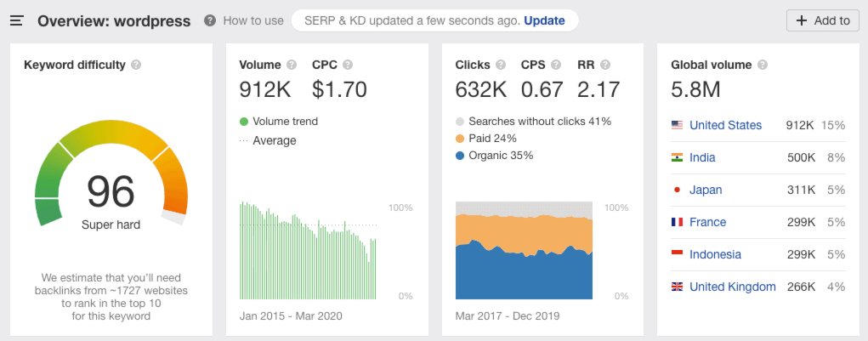The height and width of the screenshot is (341, 868).
Task: Click the $1.70 CPC value
Action: [x=339, y=89]
